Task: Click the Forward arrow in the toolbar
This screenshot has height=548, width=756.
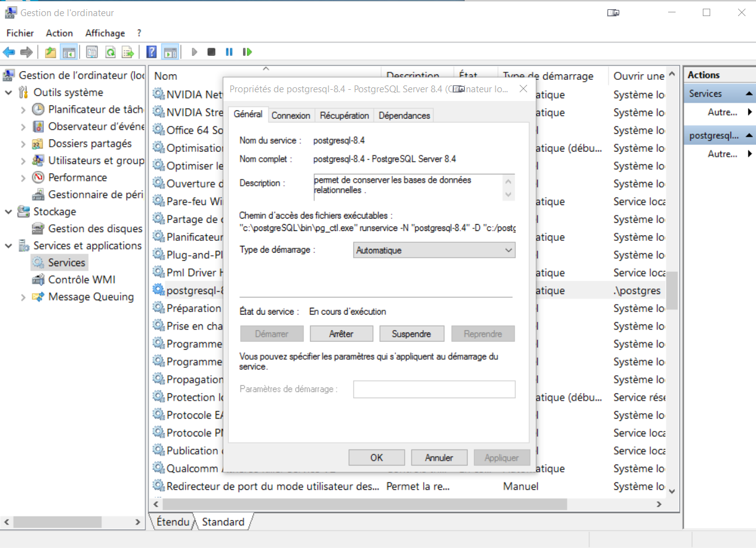Action: 26,52
